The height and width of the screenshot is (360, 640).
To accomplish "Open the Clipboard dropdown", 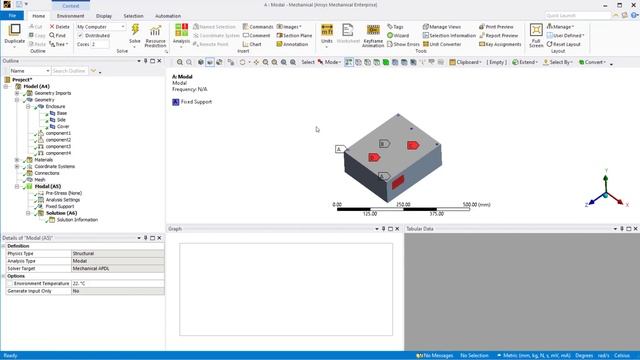I will [x=465, y=62].
